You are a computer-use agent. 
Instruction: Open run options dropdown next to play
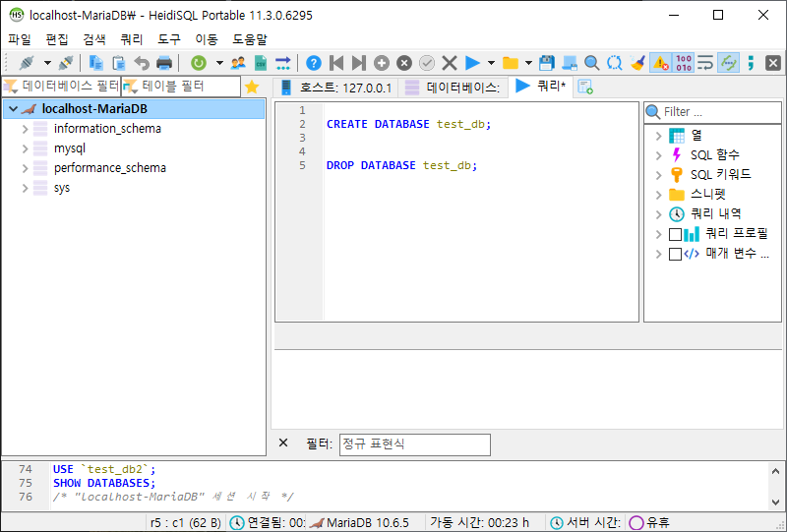click(491, 63)
